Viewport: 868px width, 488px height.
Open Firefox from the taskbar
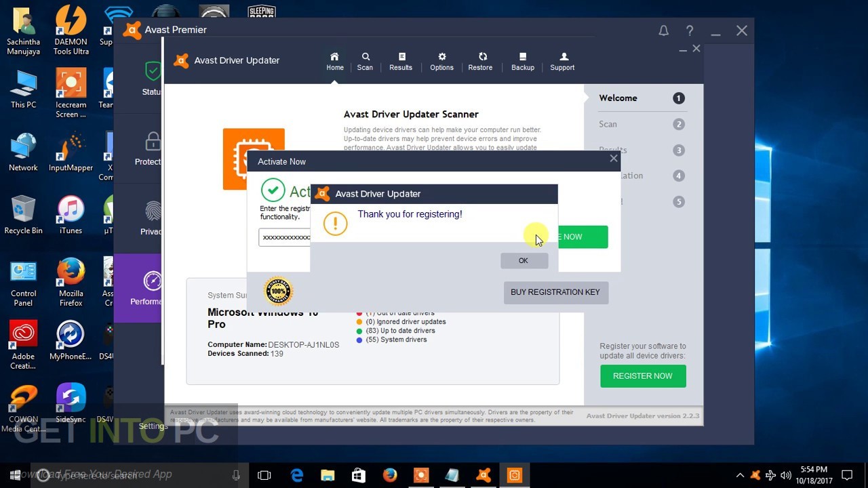pos(390,475)
